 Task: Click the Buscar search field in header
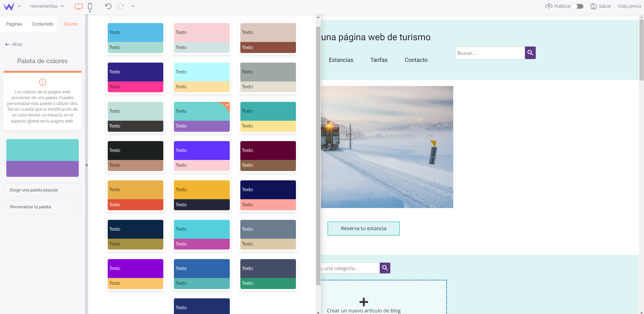pos(490,53)
